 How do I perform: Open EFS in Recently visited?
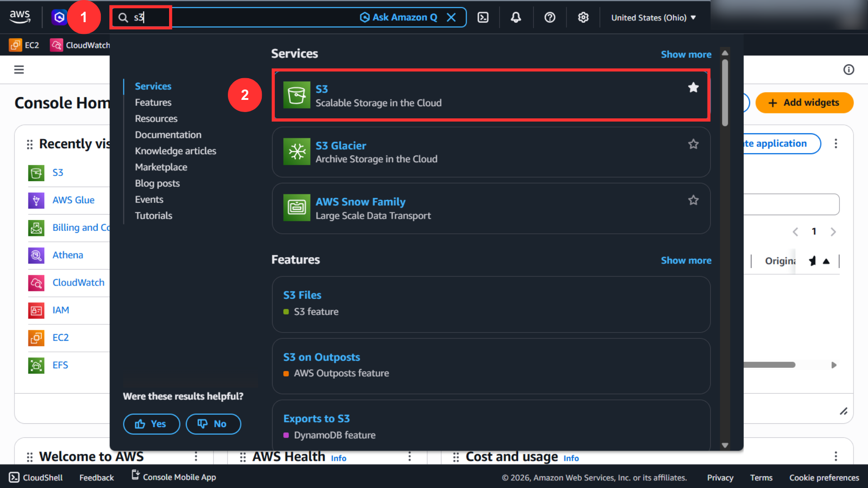(x=60, y=365)
